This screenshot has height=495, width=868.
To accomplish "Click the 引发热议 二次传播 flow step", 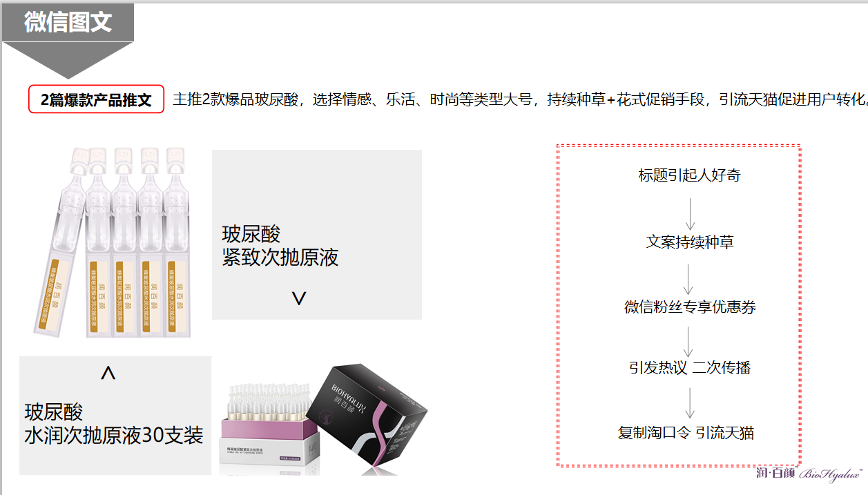I will (x=689, y=367).
